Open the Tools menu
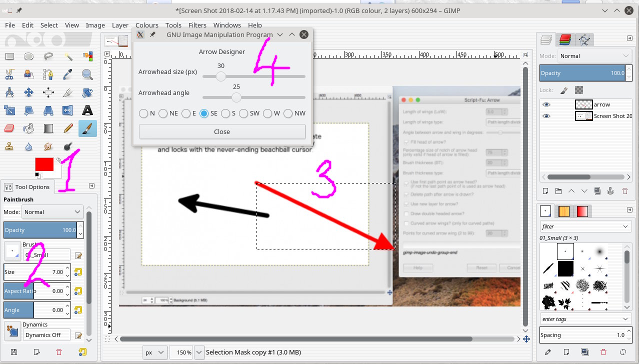639x364 pixels. point(173,25)
